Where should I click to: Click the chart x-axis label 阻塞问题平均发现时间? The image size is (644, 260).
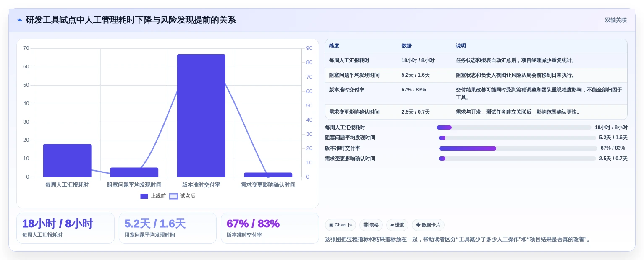[134, 185]
